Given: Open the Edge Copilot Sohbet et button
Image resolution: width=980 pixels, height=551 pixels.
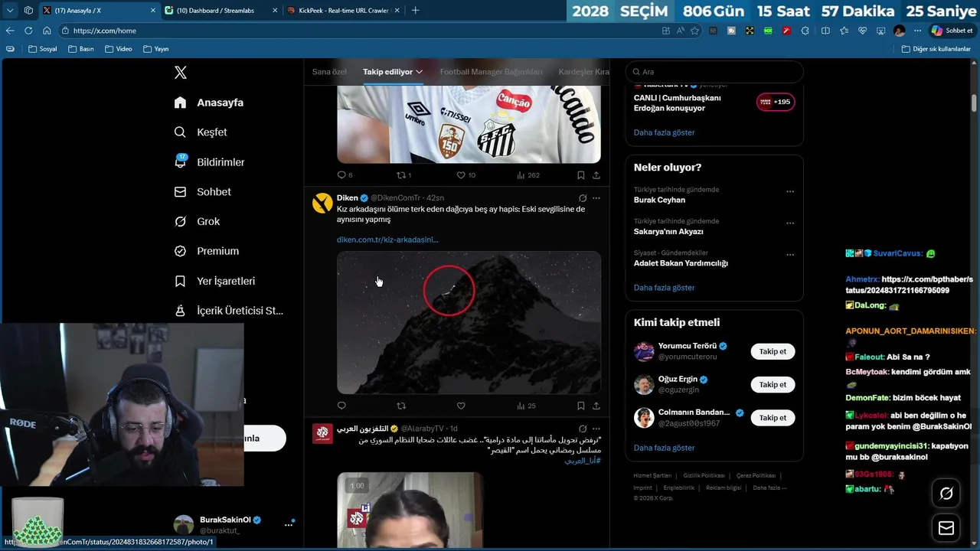Looking at the screenshot, I should click(952, 31).
